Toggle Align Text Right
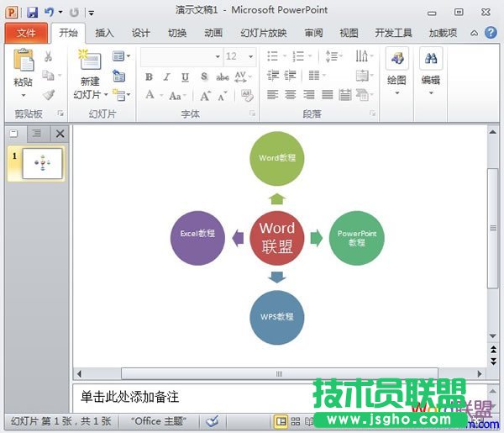Viewport: 504px width, 433px height. [309, 95]
